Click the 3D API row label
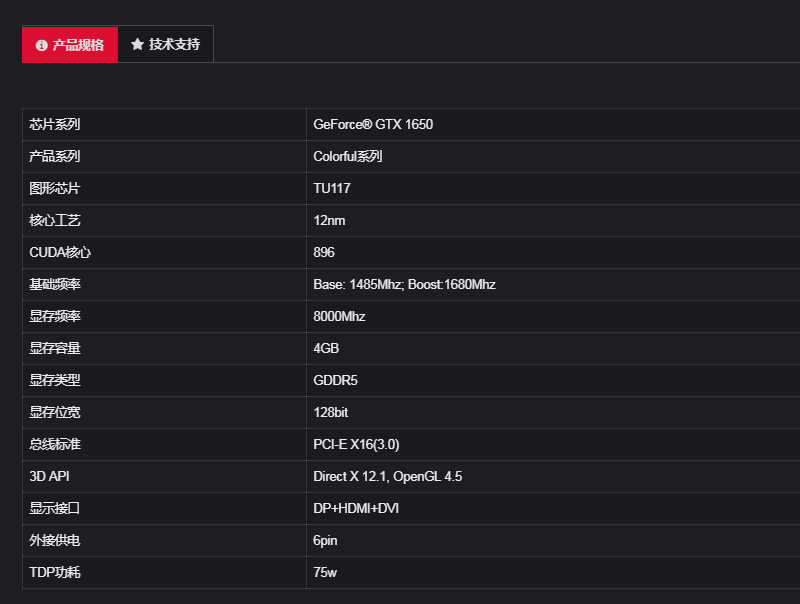 pos(50,476)
